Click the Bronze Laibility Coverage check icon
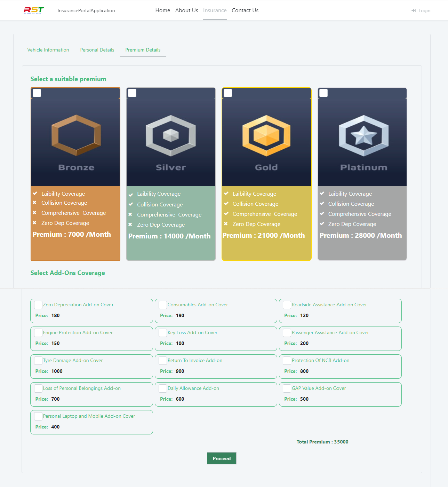Image resolution: width=448 pixels, height=487 pixels. (x=35, y=194)
